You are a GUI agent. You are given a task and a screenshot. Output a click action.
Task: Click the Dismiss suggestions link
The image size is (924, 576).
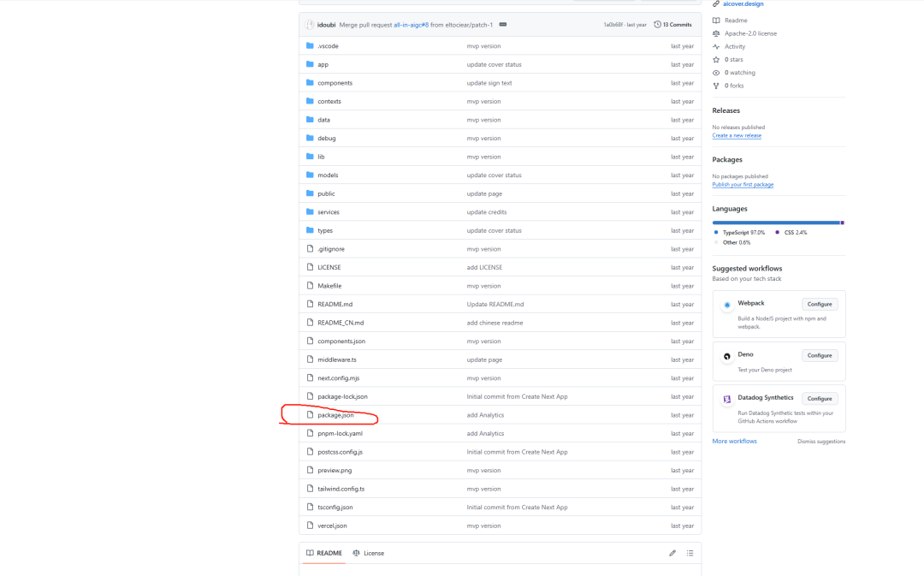pos(820,442)
